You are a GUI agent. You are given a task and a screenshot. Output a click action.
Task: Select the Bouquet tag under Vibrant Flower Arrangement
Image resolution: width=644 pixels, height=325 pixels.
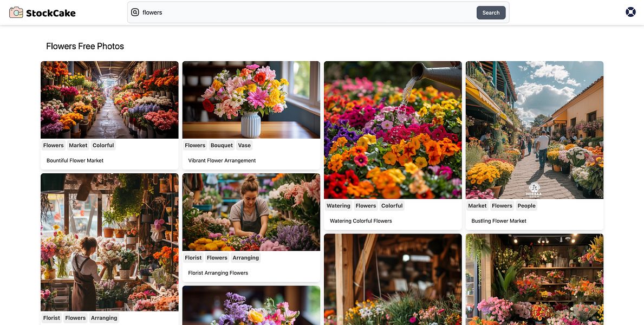[x=222, y=145]
